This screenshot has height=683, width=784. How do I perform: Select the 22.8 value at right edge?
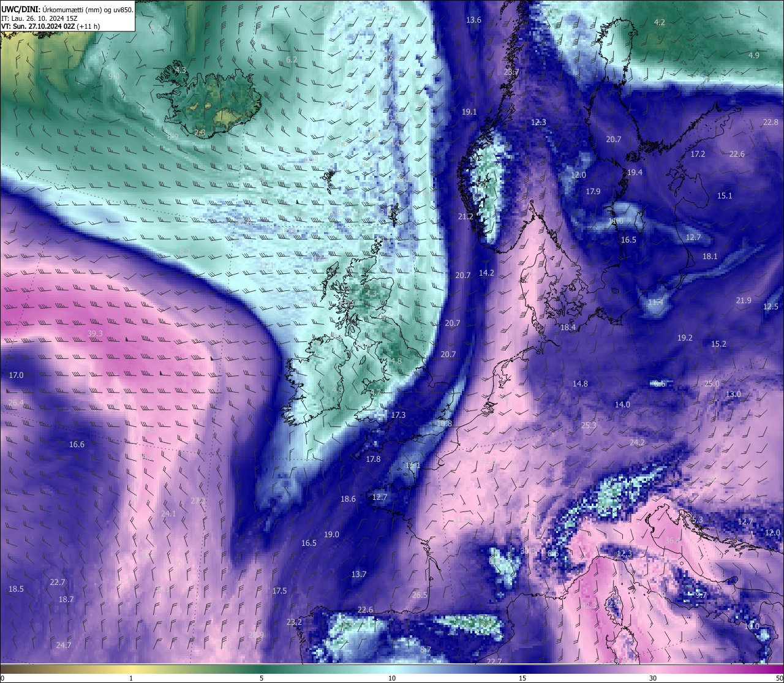(x=771, y=123)
